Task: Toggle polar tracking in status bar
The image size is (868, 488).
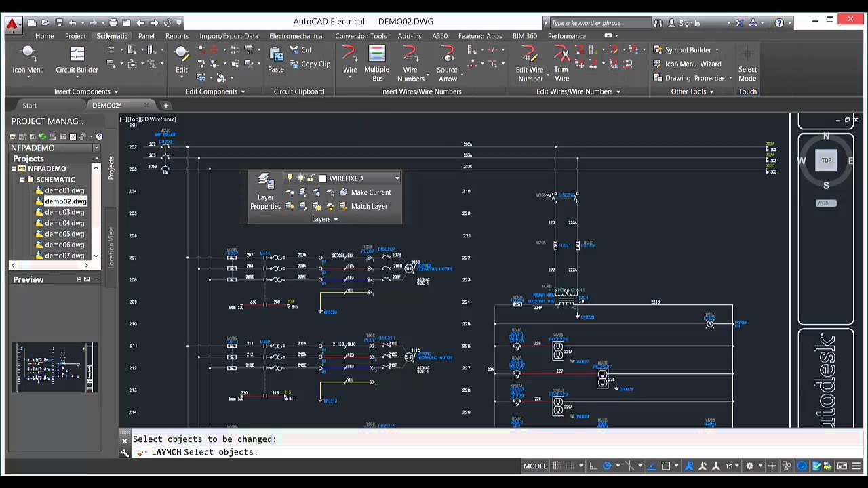Action: coord(608,466)
